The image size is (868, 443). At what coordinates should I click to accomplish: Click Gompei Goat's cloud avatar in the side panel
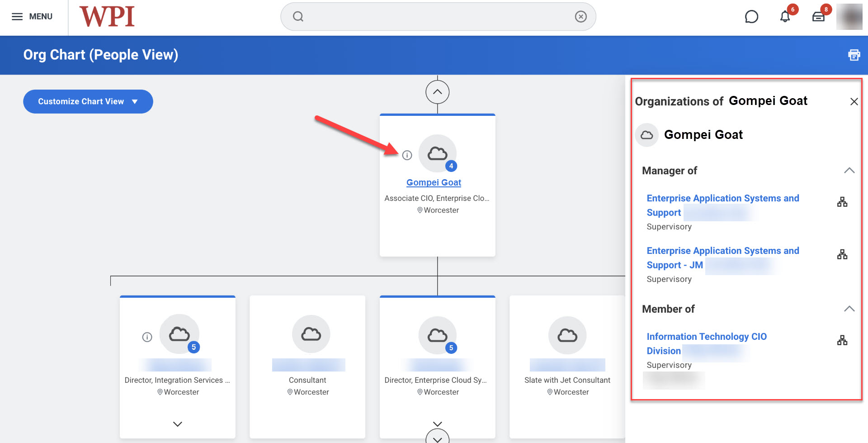[646, 134]
